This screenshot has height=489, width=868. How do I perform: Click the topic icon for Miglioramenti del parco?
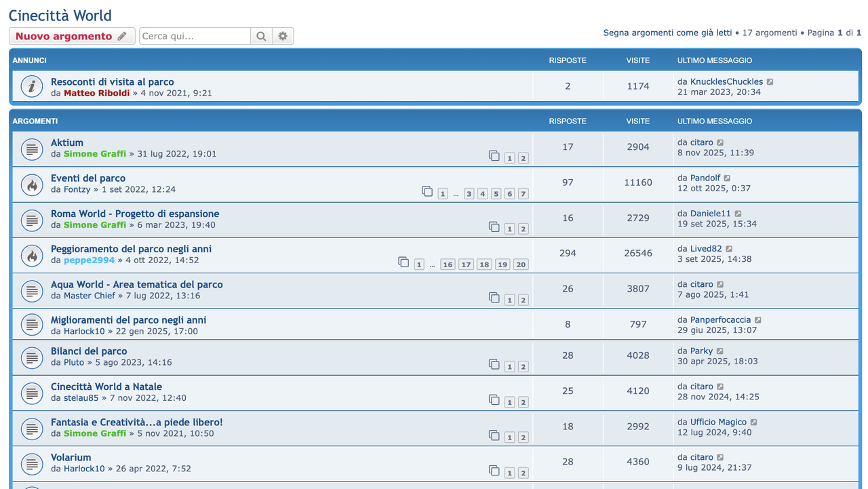coord(32,326)
